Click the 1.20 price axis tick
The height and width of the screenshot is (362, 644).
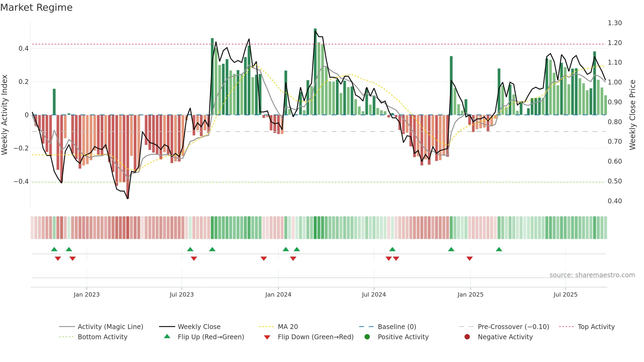tap(615, 43)
